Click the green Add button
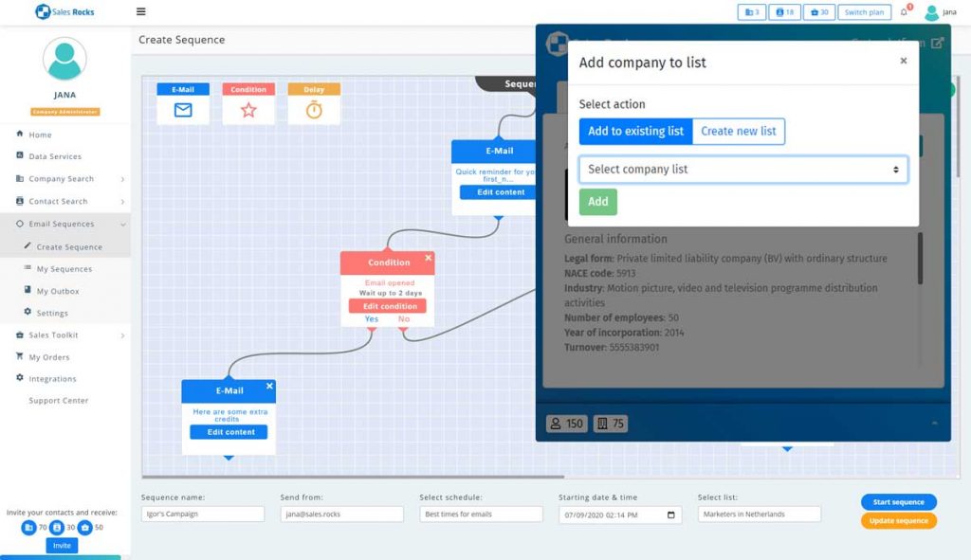 (597, 202)
